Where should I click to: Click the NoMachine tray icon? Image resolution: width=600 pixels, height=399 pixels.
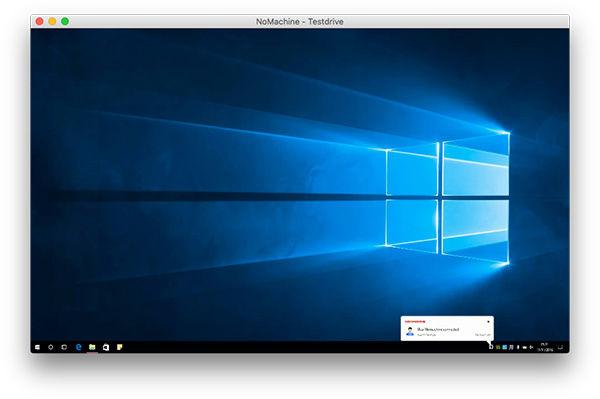491,347
